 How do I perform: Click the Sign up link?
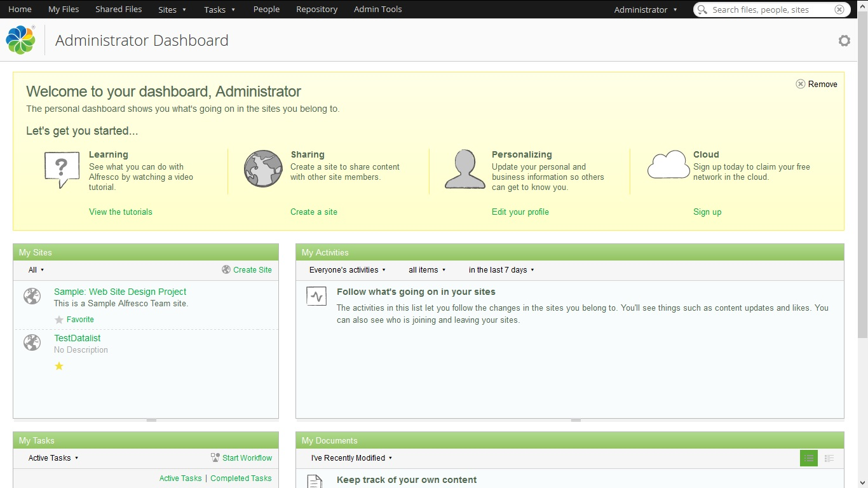(x=707, y=212)
